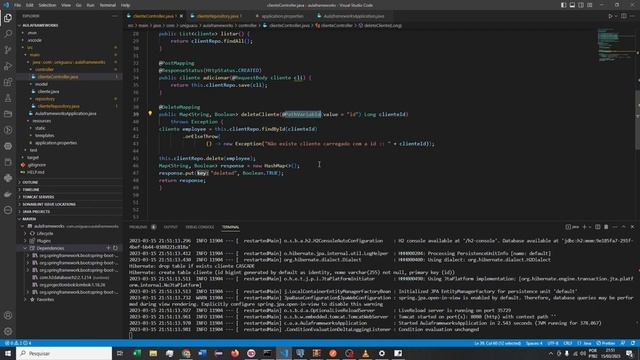Open the Testing flask view
This screenshot has height=360, width=640.
(8, 98)
